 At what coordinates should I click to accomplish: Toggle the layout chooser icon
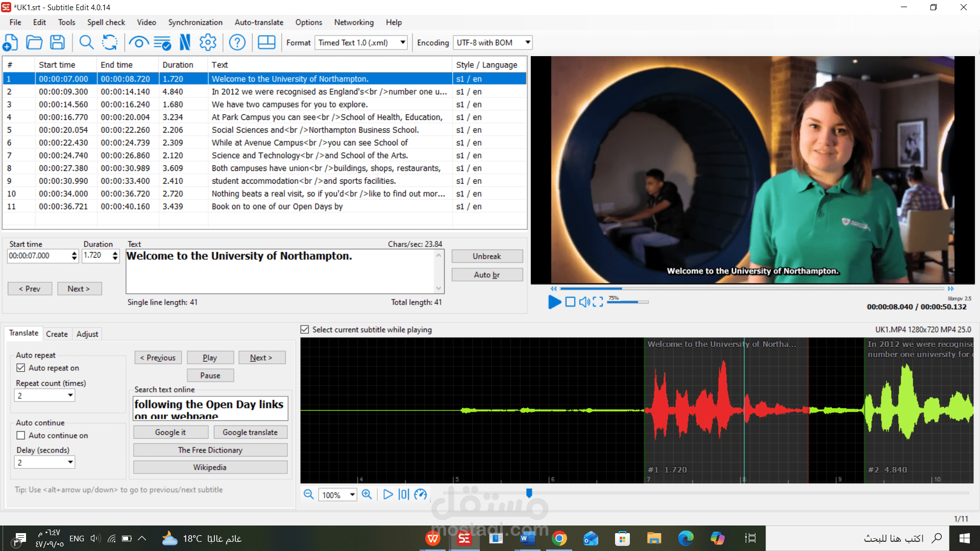pyautogui.click(x=266, y=42)
